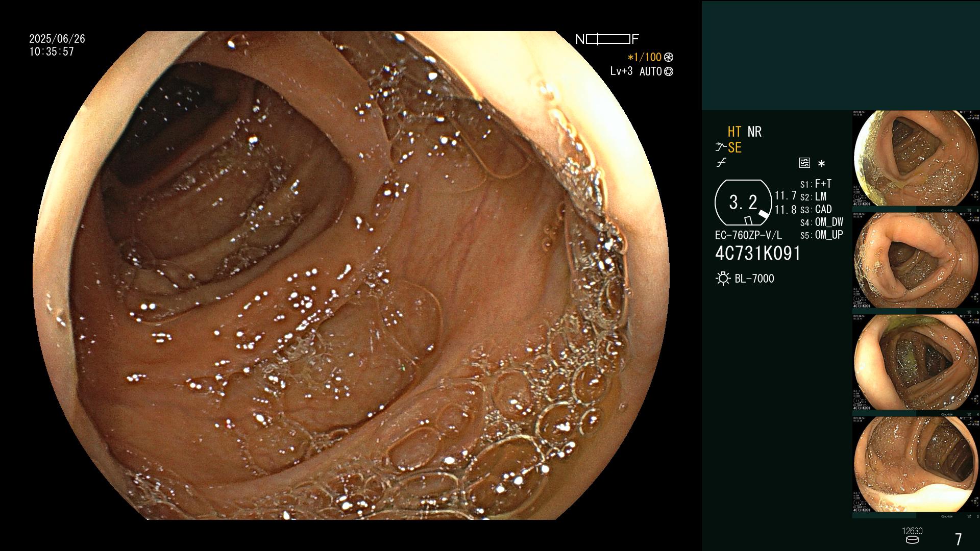Click the structure enhancement curve icon beside SE

[721, 148]
